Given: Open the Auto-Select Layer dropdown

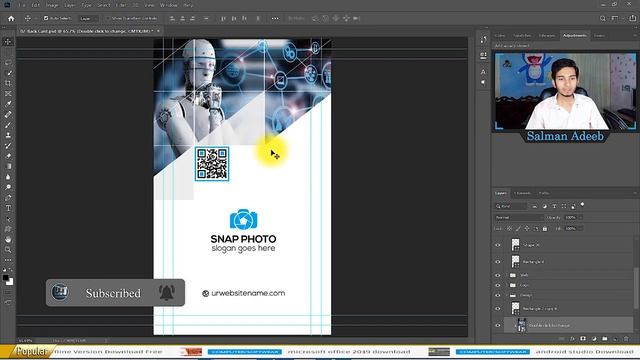Looking at the screenshot, I should [89, 18].
